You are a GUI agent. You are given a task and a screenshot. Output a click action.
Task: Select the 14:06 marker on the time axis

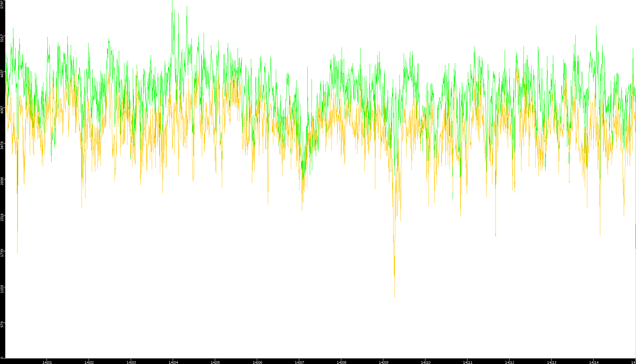pos(257,362)
